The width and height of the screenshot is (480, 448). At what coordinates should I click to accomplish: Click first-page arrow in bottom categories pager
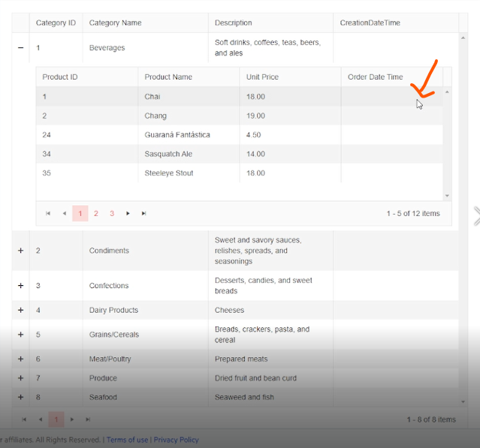(x=24, y=419)
